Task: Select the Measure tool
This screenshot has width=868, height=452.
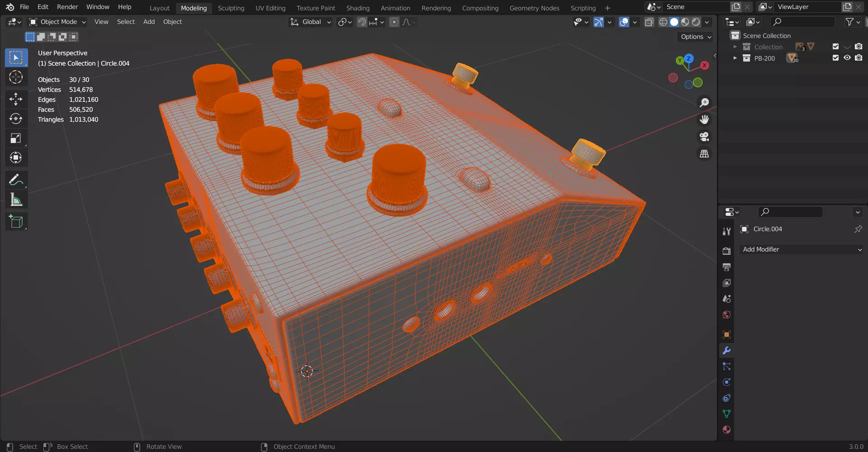Action: 16,199
